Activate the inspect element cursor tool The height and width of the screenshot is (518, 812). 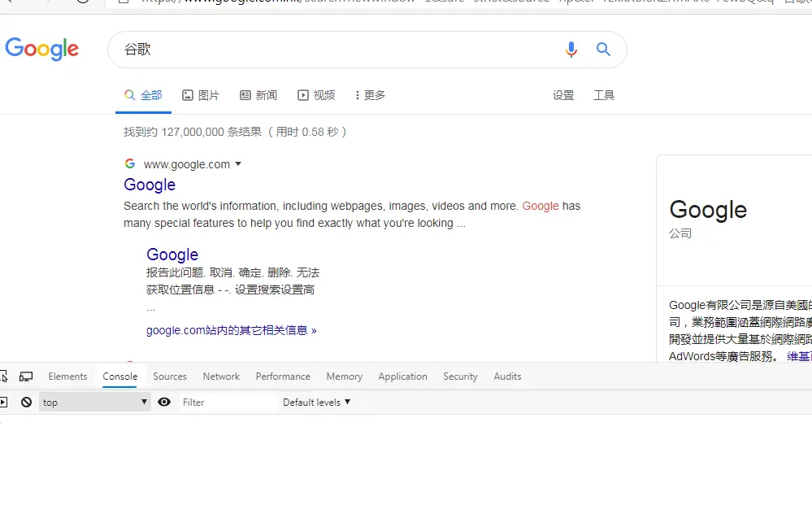point(5,376)
